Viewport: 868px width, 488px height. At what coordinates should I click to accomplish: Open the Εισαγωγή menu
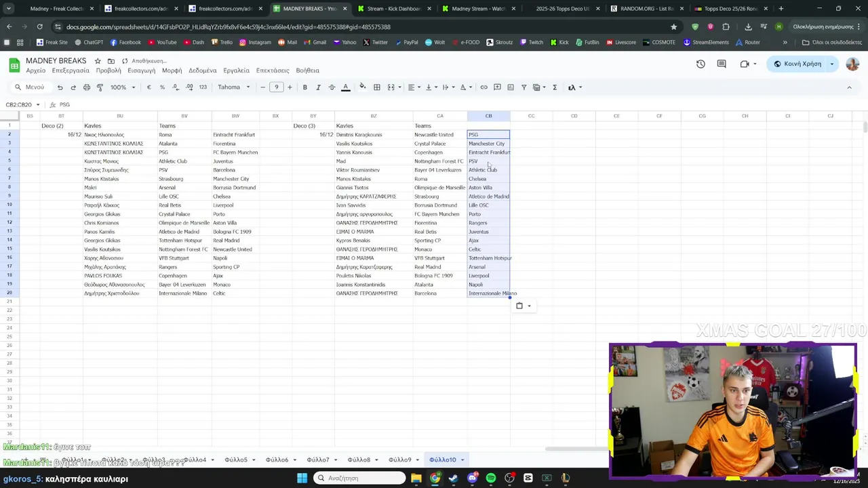tap(142, 70)
